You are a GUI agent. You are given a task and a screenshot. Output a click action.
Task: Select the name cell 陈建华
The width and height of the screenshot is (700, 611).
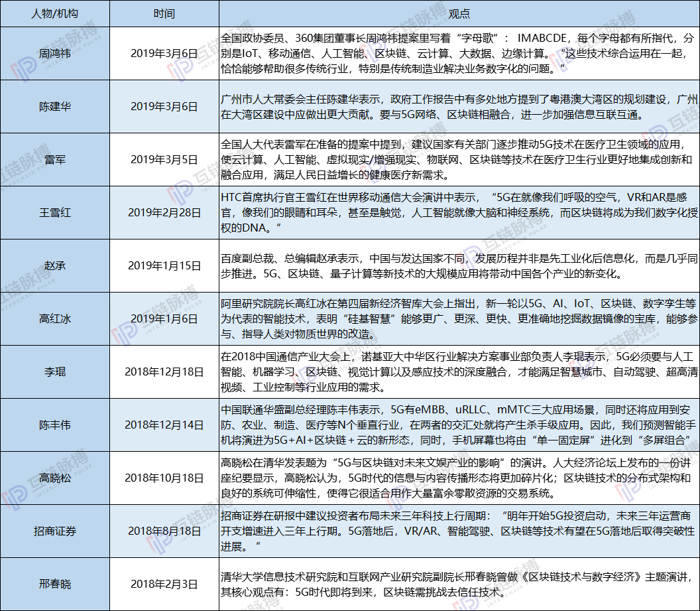click(x=55, y=107)
